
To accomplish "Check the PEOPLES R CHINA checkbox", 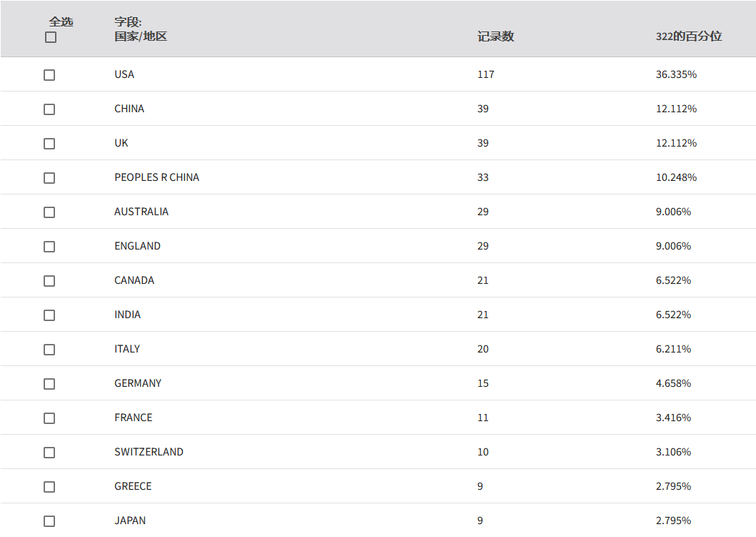I will (x=49, y=177).
